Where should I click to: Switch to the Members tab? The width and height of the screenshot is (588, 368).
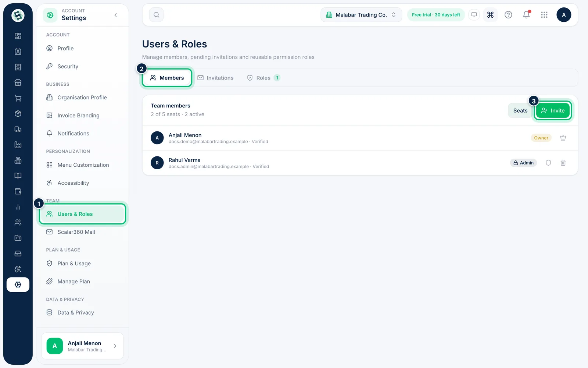pyautogui.click(x=167, y=78)
